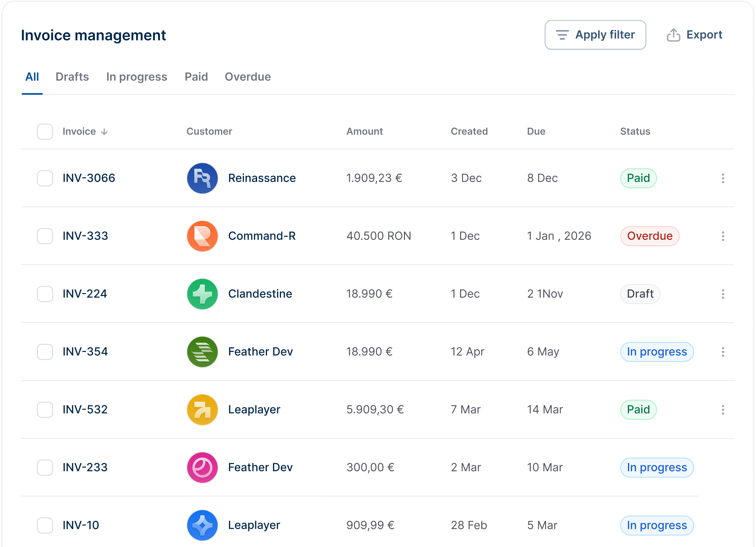Click the blue star avatar for INV-10
This screenshot has height=547, width=756.
pos(202,525)
